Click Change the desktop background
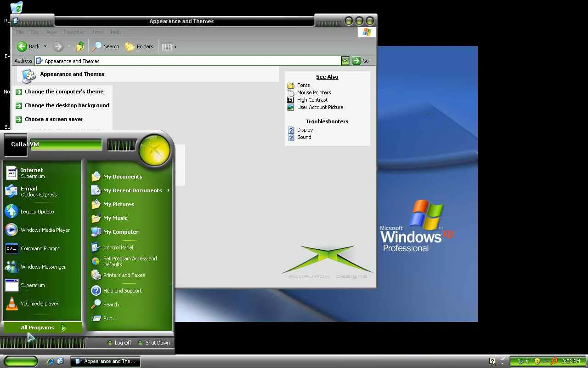 click(67, 105)
